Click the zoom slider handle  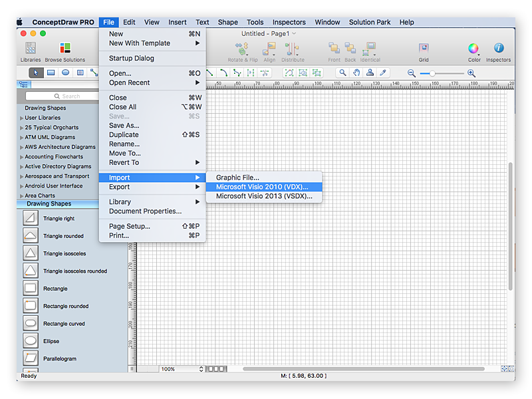[433, 73]
